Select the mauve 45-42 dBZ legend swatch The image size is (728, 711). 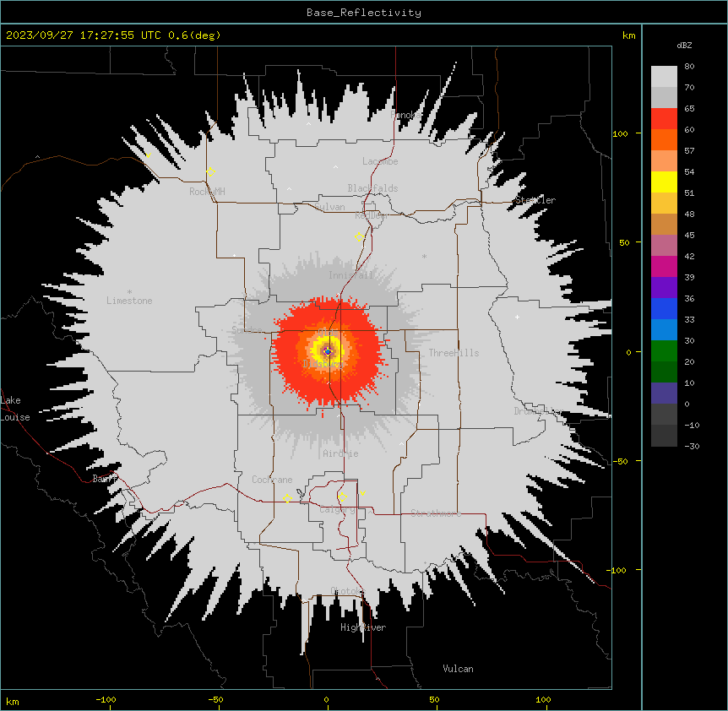point(664,246)
